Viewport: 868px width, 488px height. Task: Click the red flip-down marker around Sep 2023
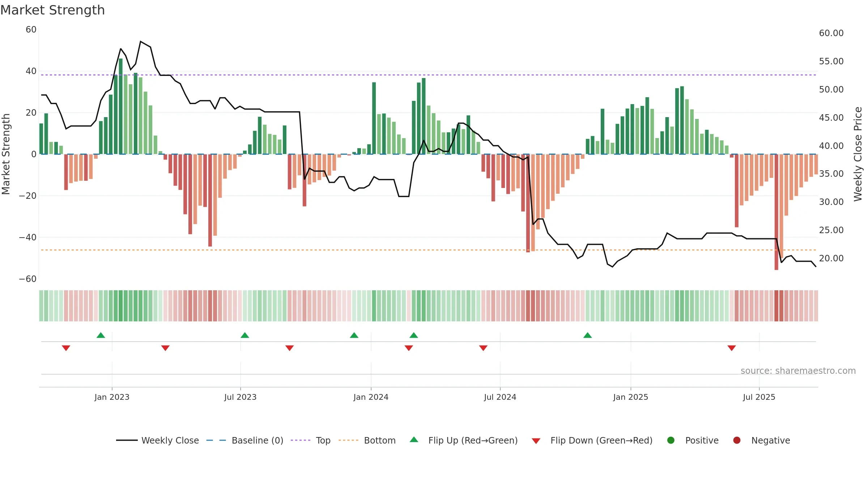[289, 348]
